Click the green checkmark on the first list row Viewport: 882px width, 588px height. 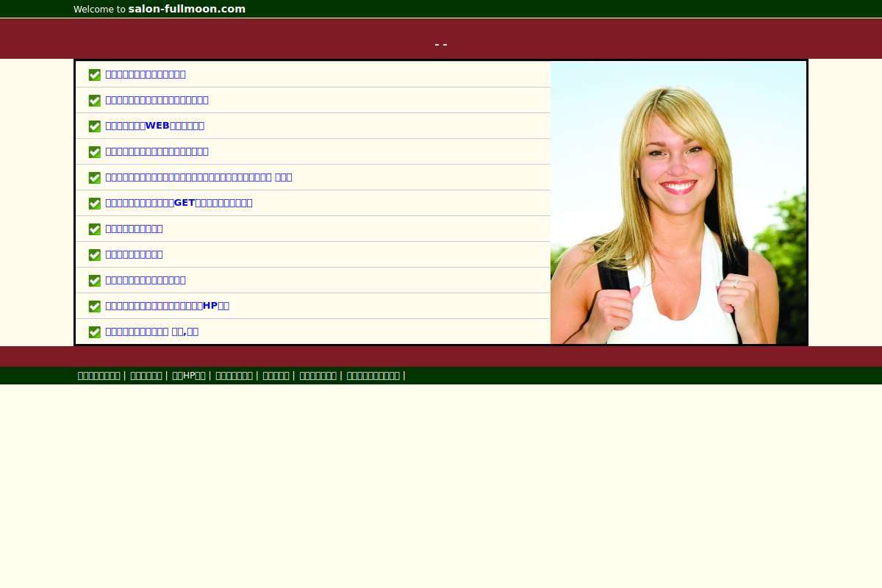(95, 75)
